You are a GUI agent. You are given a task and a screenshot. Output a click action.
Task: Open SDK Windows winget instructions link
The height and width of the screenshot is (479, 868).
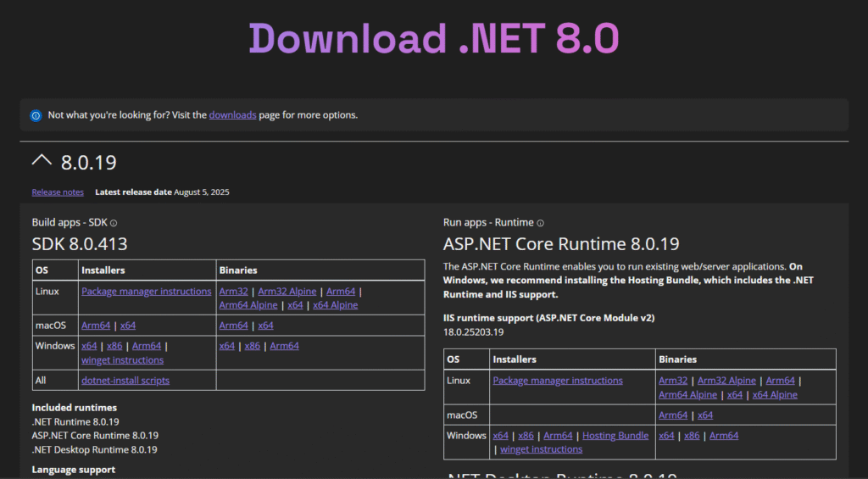click(x=122, y=359)
